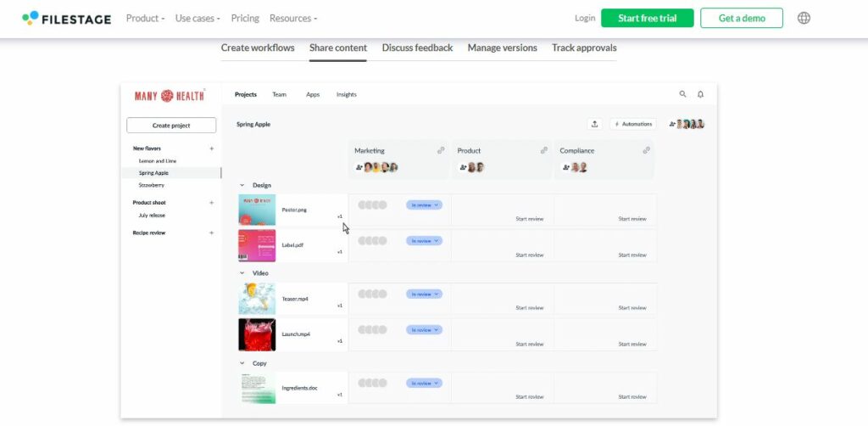Screen dimensions: 868x426
Task: Open In review status dropdown for Launch.mp4
Action: click(x=424, y=329)
